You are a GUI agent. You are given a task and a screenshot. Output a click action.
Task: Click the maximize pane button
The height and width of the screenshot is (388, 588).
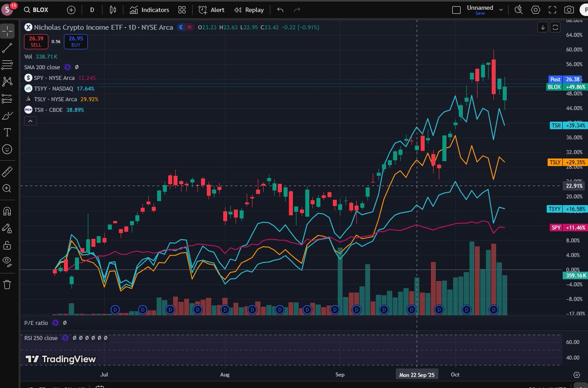coord(555,27)
